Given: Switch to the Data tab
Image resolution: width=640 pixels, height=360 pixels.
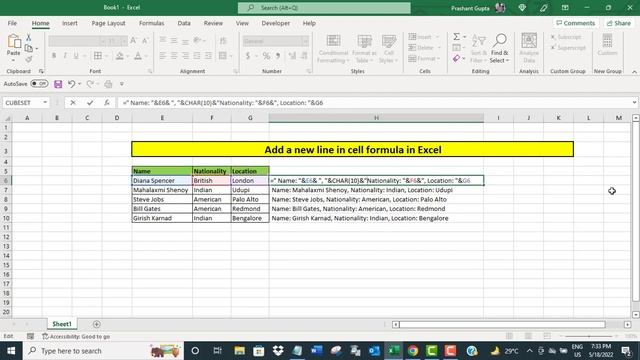Looking at the screenshot, I should [184, 23].
